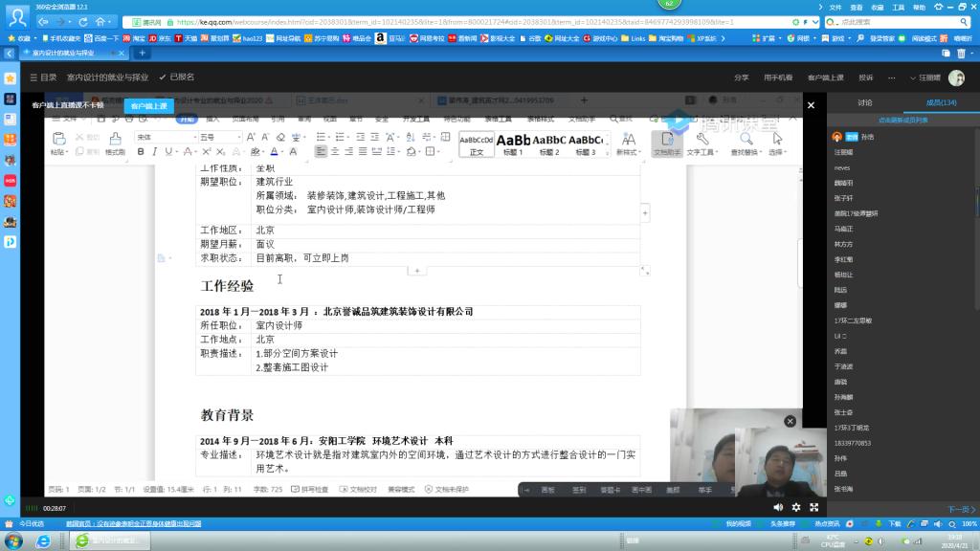Close the webcam overlay with X
Image resolution: width=980 pixels, height=551 pixels.
[x=790, y=421]
